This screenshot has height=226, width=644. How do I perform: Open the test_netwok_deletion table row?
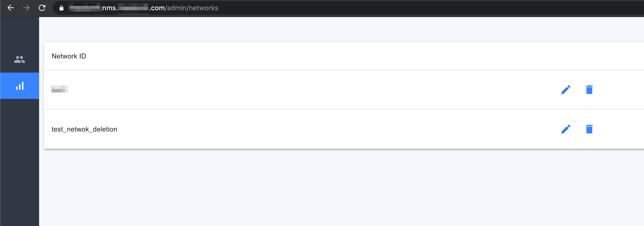[300, 129]
